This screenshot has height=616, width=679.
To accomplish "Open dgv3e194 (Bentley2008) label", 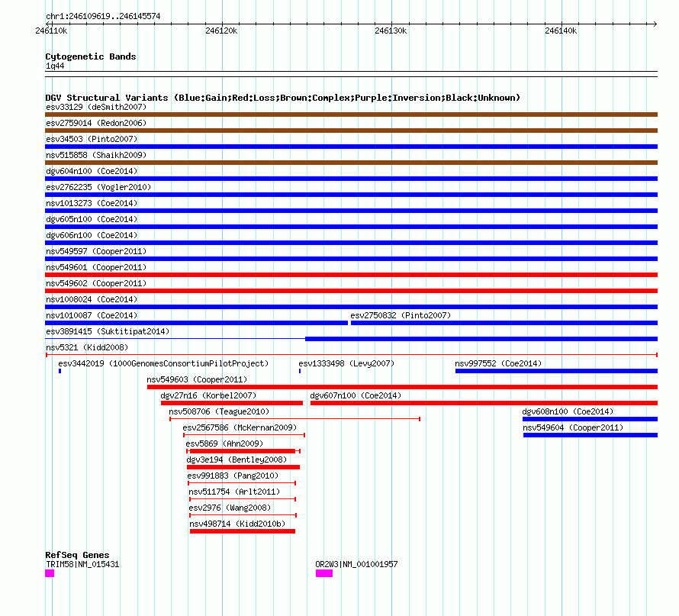I will pyautogui.click(x=237, y=460).
